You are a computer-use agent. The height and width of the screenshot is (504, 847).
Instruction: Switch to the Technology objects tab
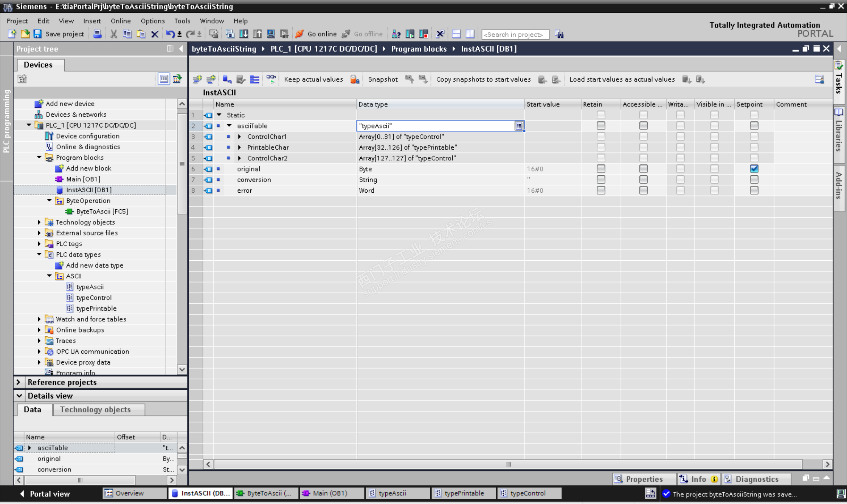(95, 410)
